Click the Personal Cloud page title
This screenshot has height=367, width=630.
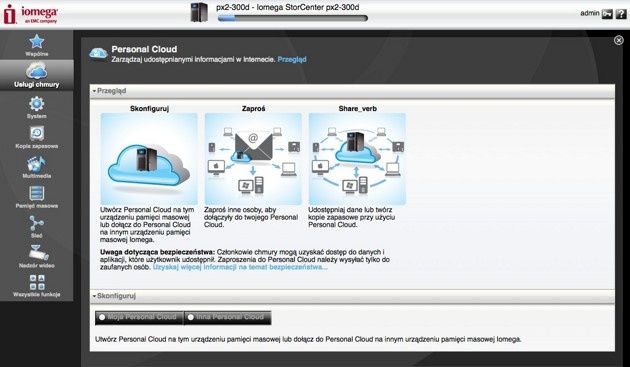[x=144, y=49]
